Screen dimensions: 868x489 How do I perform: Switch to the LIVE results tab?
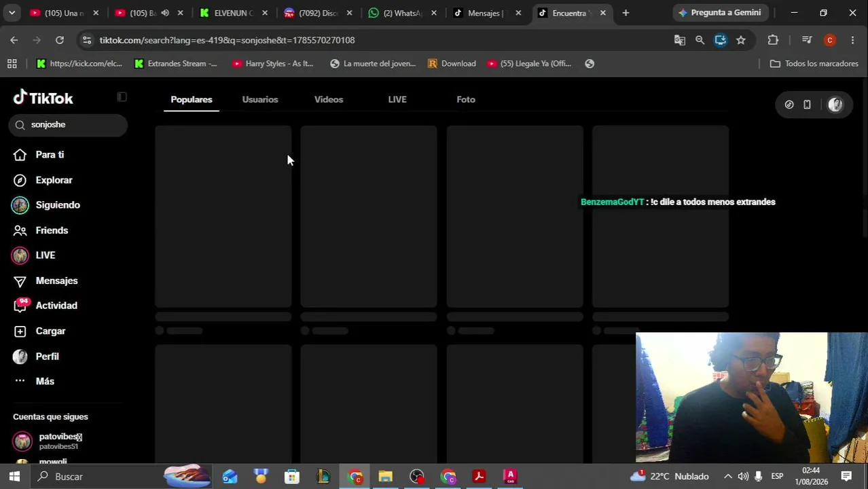[397, 100]
